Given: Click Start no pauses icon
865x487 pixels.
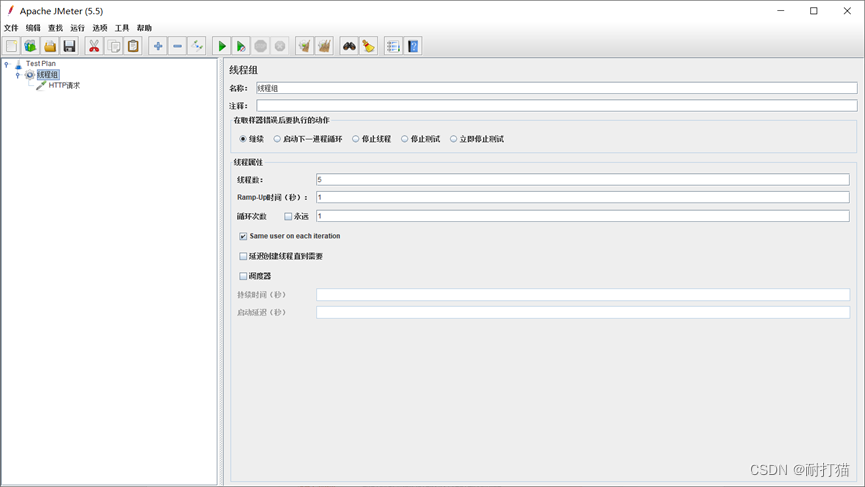Looking at the screenshot, I should [x=241, y=46].
